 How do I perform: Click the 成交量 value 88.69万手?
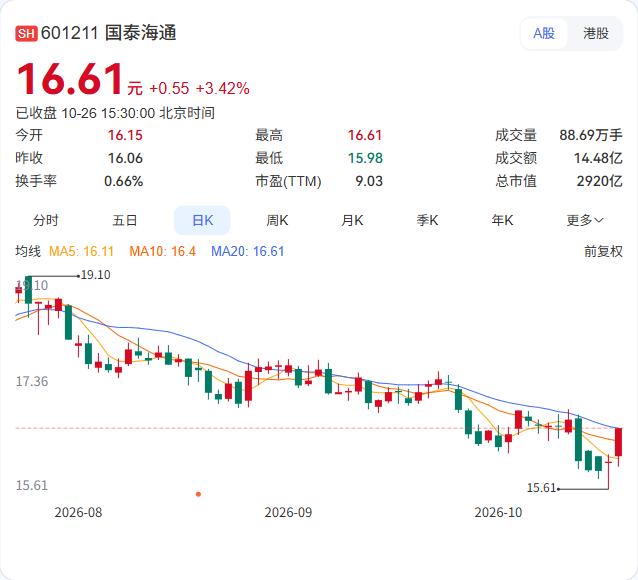point(591,135)
